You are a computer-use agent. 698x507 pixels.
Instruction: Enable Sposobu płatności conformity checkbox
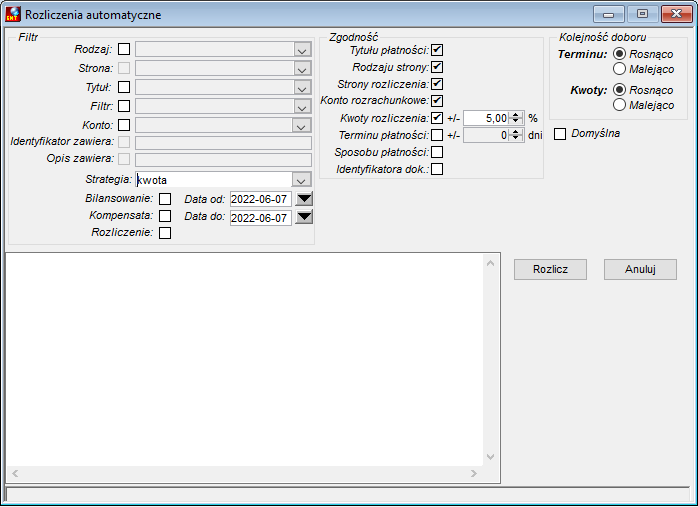(x=437, y=152)
